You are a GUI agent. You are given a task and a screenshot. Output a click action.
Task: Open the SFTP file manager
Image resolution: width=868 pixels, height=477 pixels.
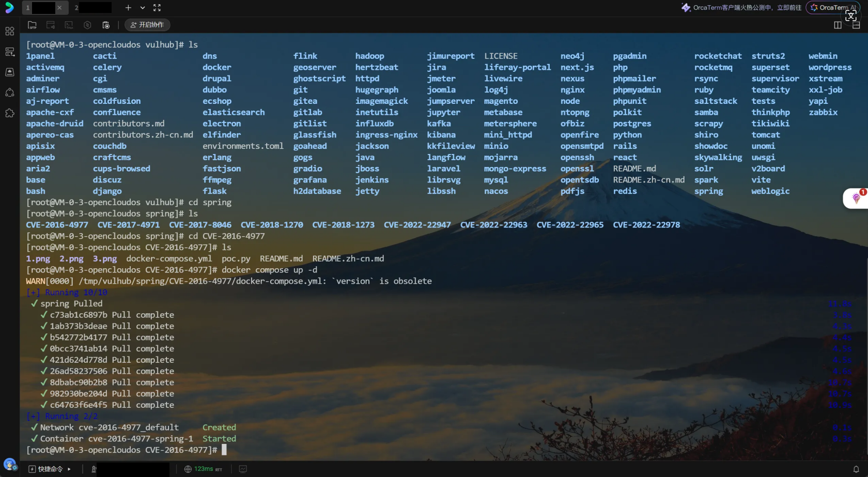pos(32,25)
